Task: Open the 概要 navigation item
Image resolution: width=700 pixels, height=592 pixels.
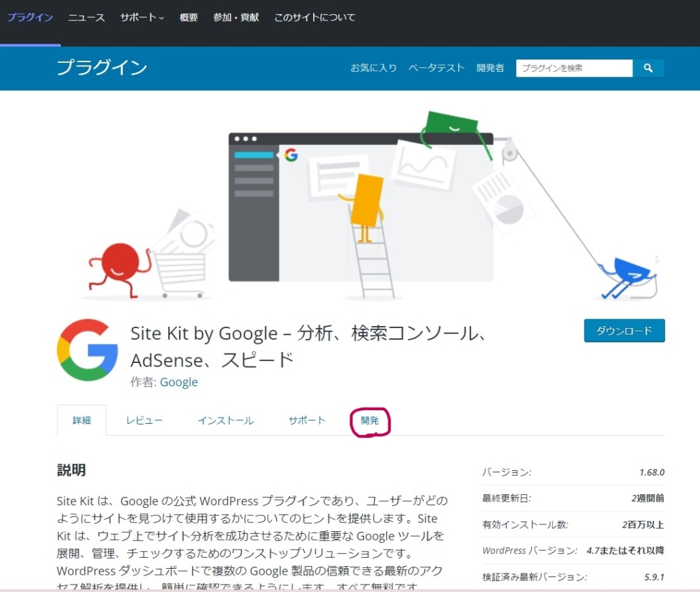Action: point(189,17)
